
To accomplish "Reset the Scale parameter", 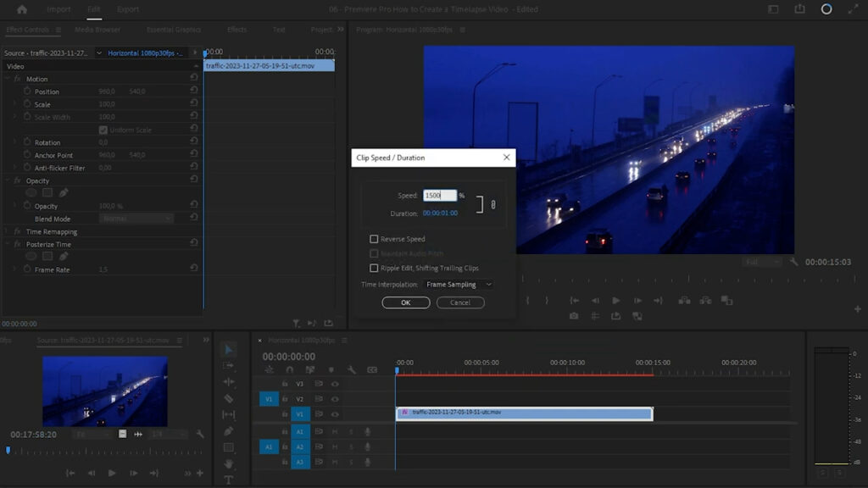I will pos(194,103).
